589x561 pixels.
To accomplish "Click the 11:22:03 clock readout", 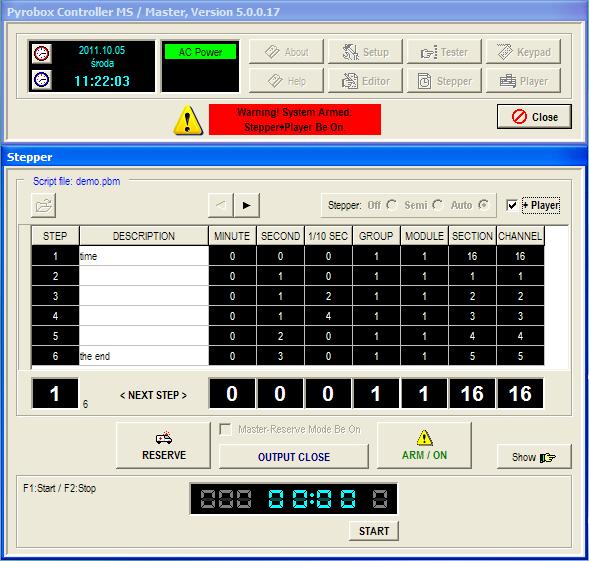I will (x=102, y=81).
